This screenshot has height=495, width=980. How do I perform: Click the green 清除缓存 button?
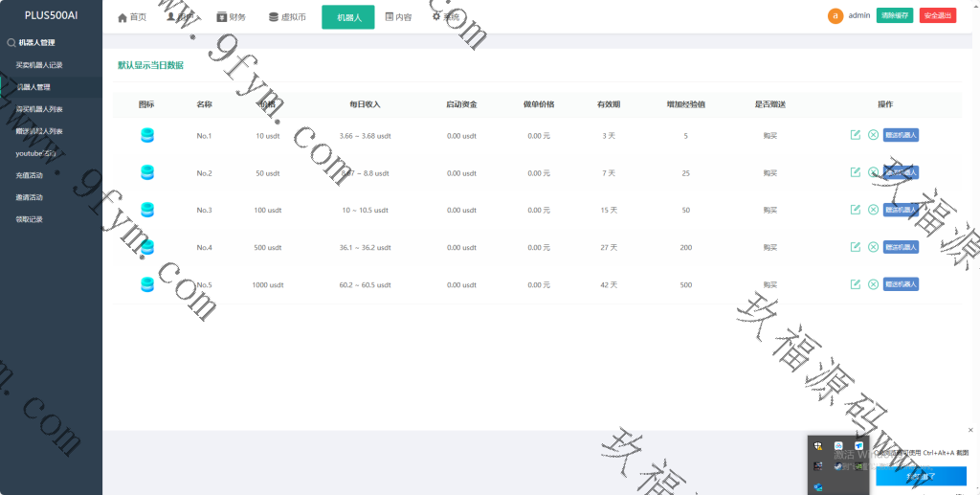coord(895,16)
